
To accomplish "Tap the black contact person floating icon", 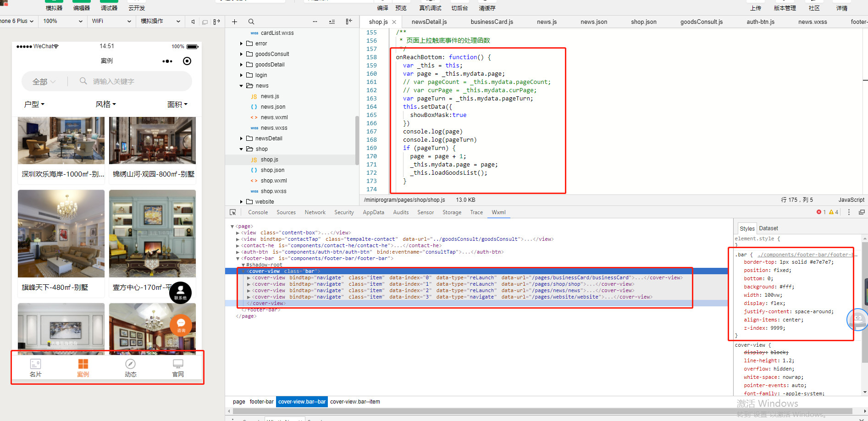I will [180, 292].
